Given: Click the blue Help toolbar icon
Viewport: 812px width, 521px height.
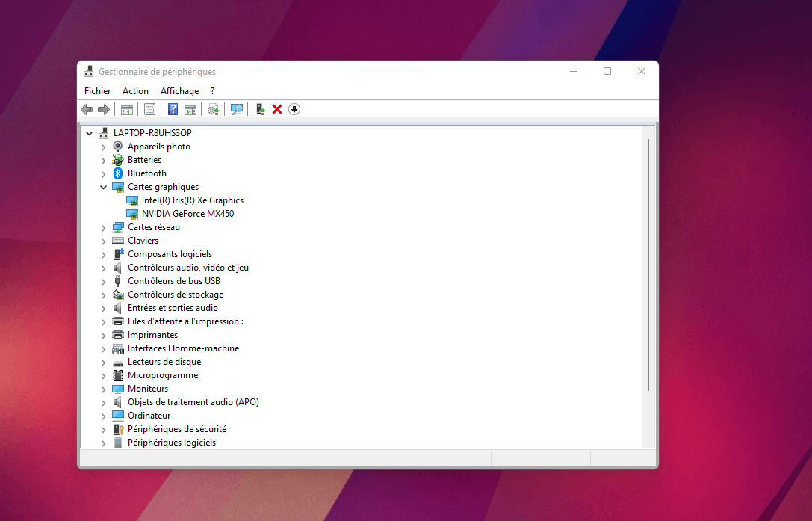Looking at the screenshot, I should (173, 109).
